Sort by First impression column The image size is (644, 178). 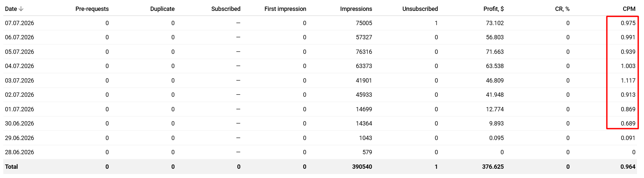tap(285, 9)
